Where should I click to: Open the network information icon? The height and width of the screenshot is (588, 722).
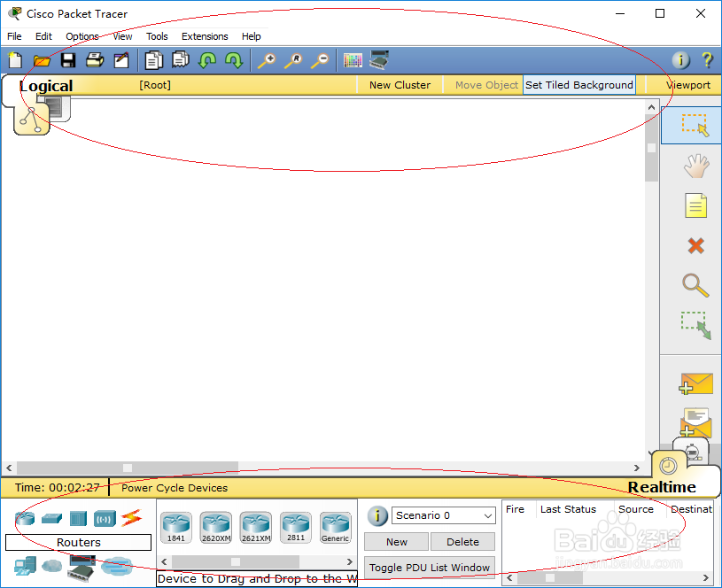coord(681,60)
